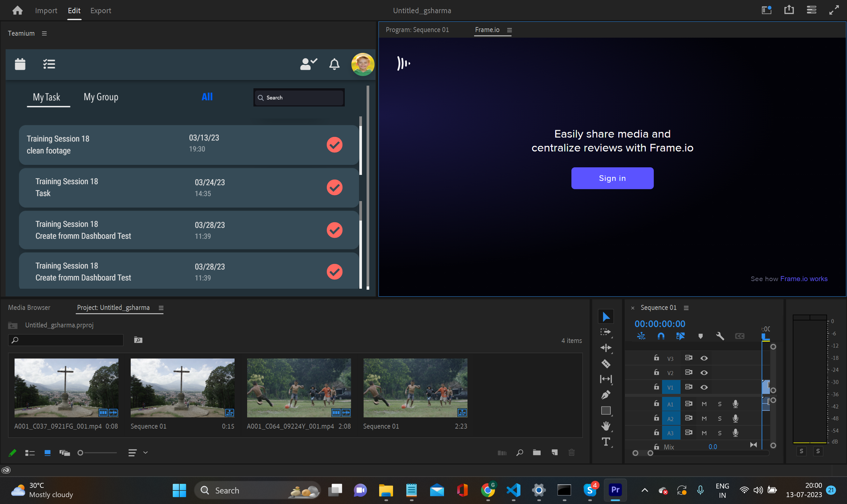Click the New Bin folder icon
Image resolution: width=847 pixels, height=504 pixels.
pos(537,453)
